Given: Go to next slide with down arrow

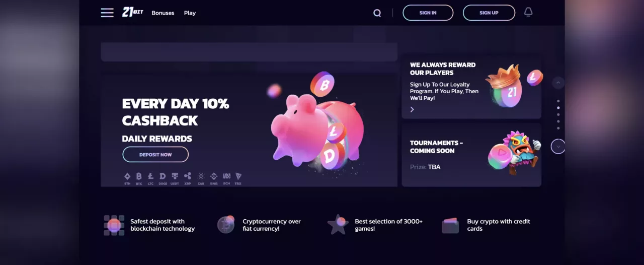Looking at the screenshot, I should (558, 147).
